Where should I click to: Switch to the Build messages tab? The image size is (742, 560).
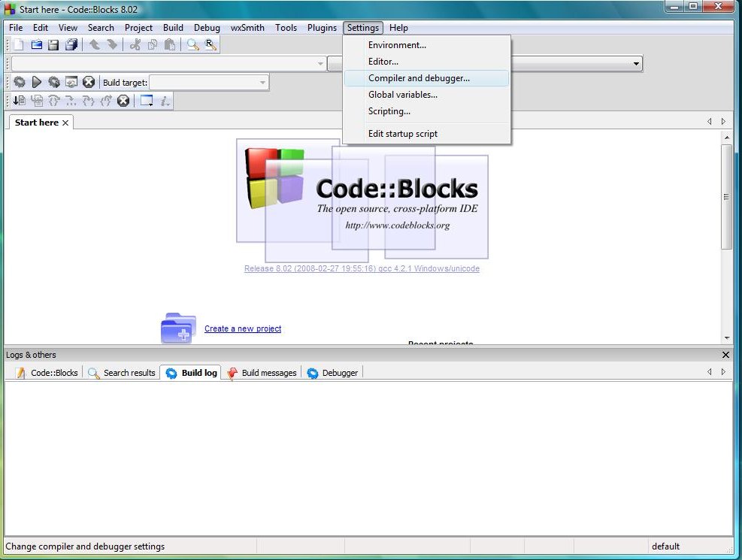coord(262,373)
